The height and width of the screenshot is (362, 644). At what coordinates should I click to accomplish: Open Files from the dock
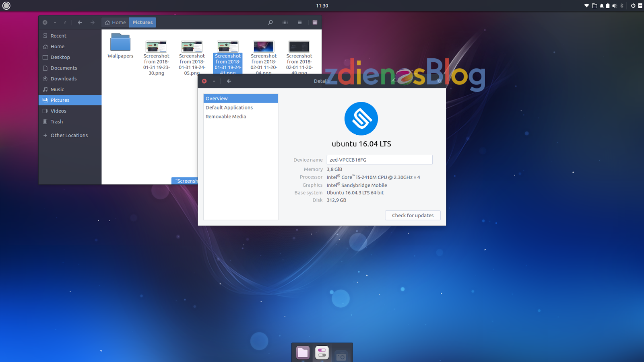(x=303, y=353)
